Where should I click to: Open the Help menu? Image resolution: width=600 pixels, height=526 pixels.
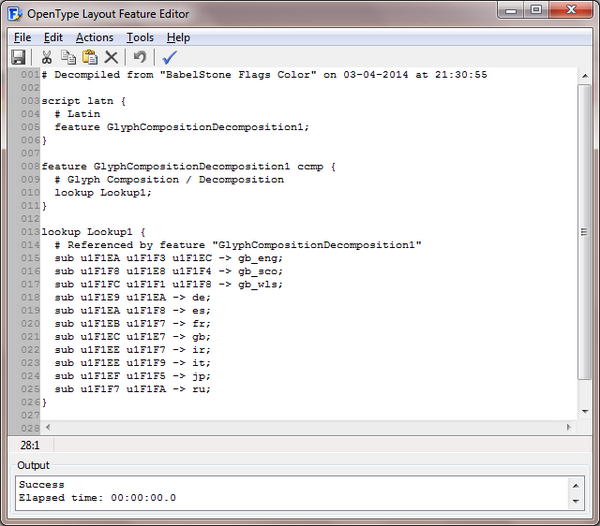point(178,37)
